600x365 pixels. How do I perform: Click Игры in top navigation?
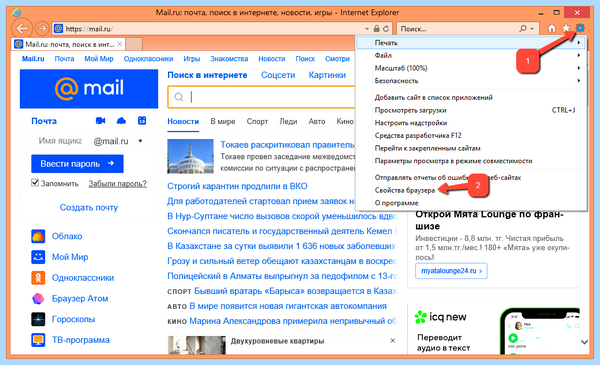click(x=191, y=59)
